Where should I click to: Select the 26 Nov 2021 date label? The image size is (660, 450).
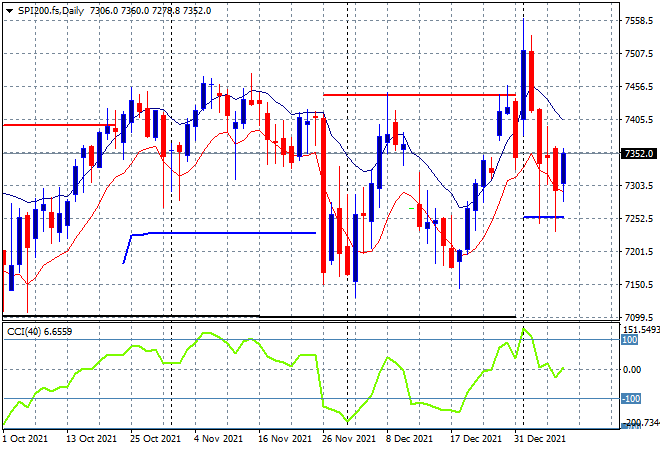(349, 439)
